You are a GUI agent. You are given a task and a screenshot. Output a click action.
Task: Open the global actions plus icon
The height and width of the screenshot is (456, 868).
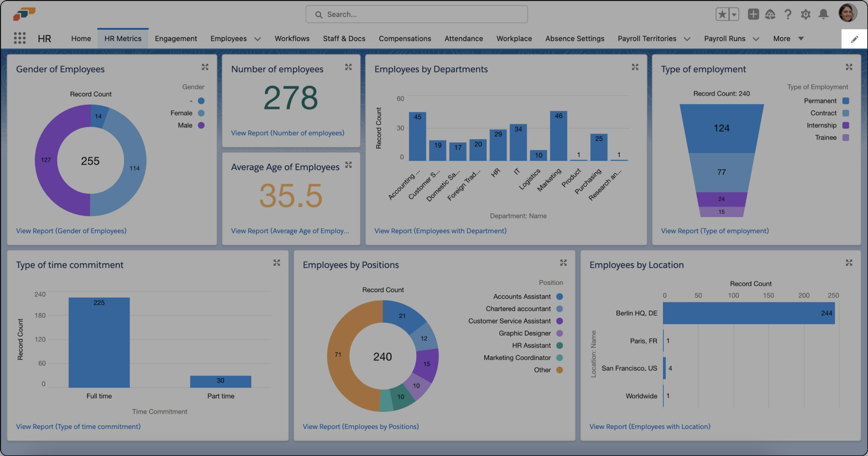753,14
